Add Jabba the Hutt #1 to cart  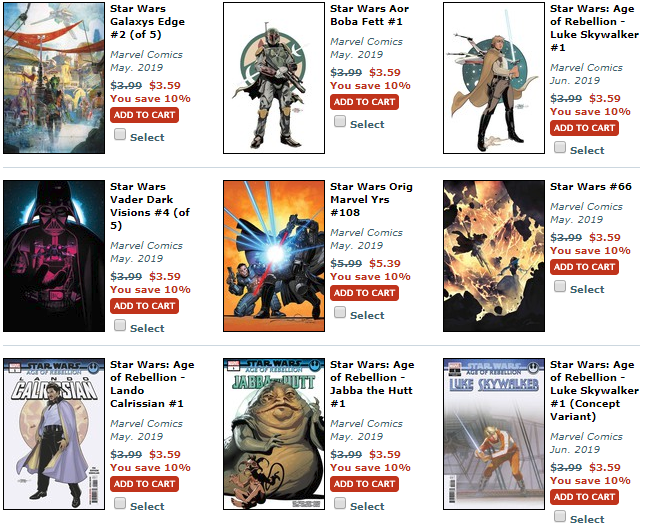pyautogui.click(x=364, y=484)
